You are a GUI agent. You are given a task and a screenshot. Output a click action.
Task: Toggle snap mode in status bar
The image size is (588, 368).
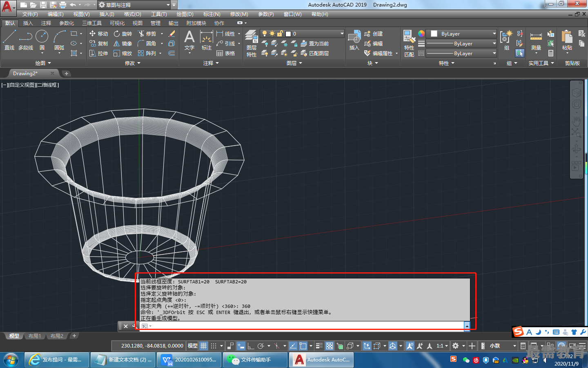[x=214, y=346]
